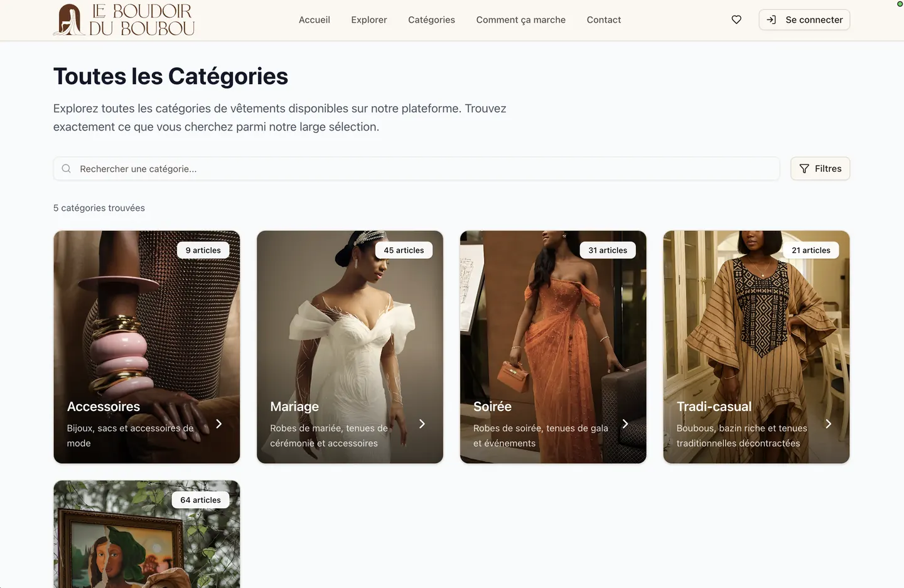
Task: Click the chevron arrow on Accessoires card
Action: click(218, 424)
